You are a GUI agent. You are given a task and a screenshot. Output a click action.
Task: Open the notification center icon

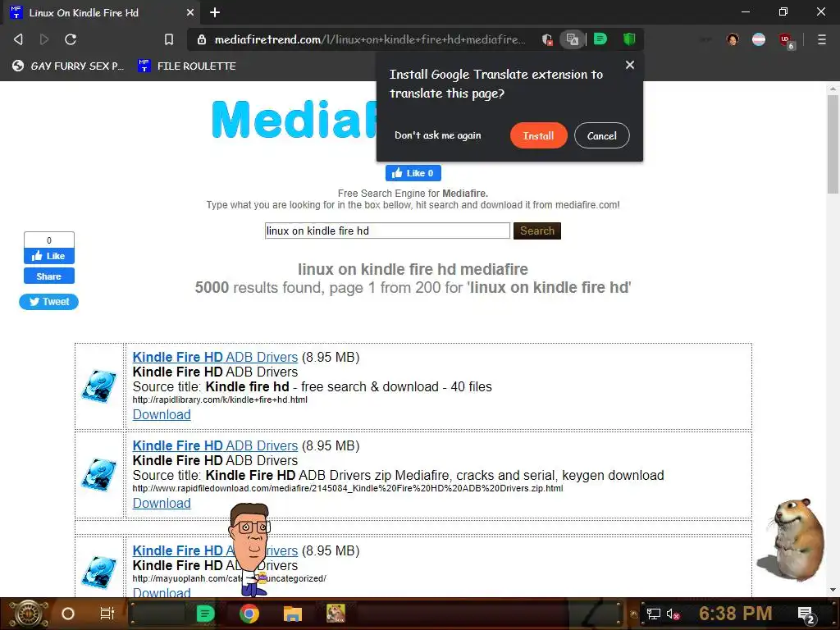pyautogui.click(x=806, y=614)
